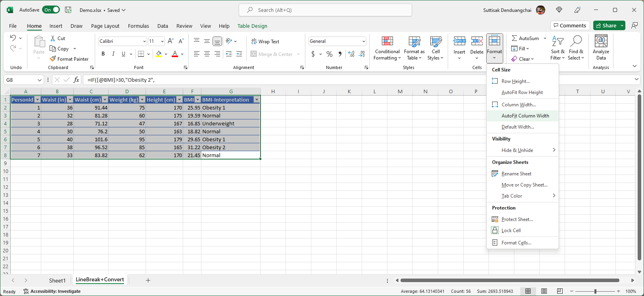This screenshot has width=644, height=296.
Task: Decrease font size with the small A icon
Action: (x=181, y=41)
